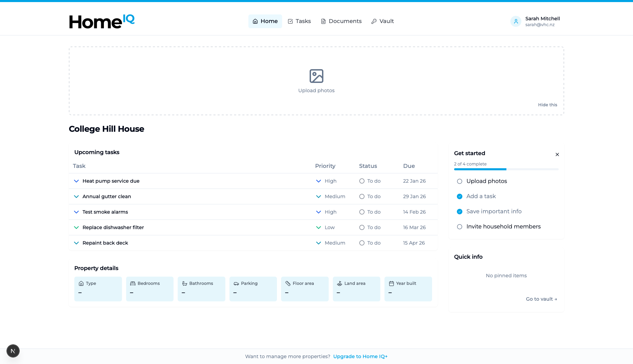Click the Year built calendar icon
The height and width of the screenshot is (364, 633).
(x=391, y=283)
